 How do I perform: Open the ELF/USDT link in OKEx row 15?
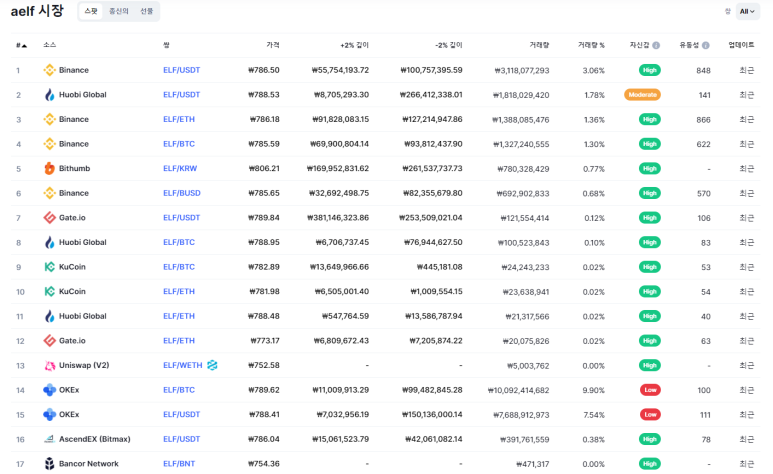click(x=181, y=415)
